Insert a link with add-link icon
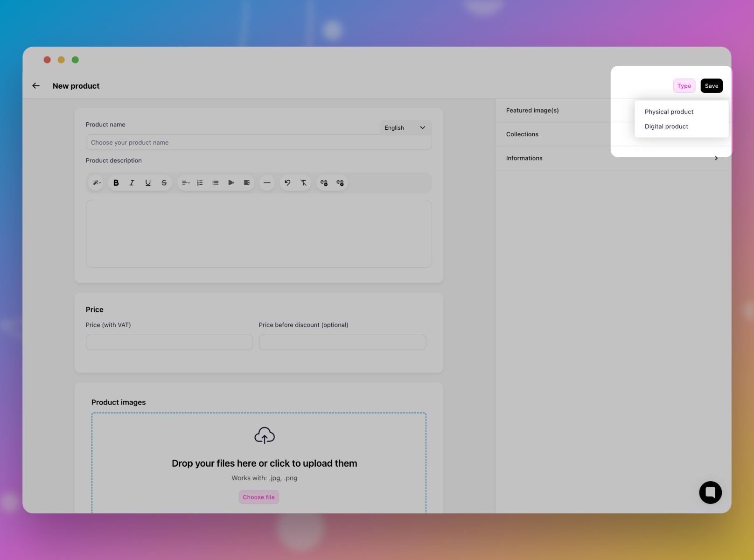This screenshot has height=560, width=754. click(x=324, y=183)
